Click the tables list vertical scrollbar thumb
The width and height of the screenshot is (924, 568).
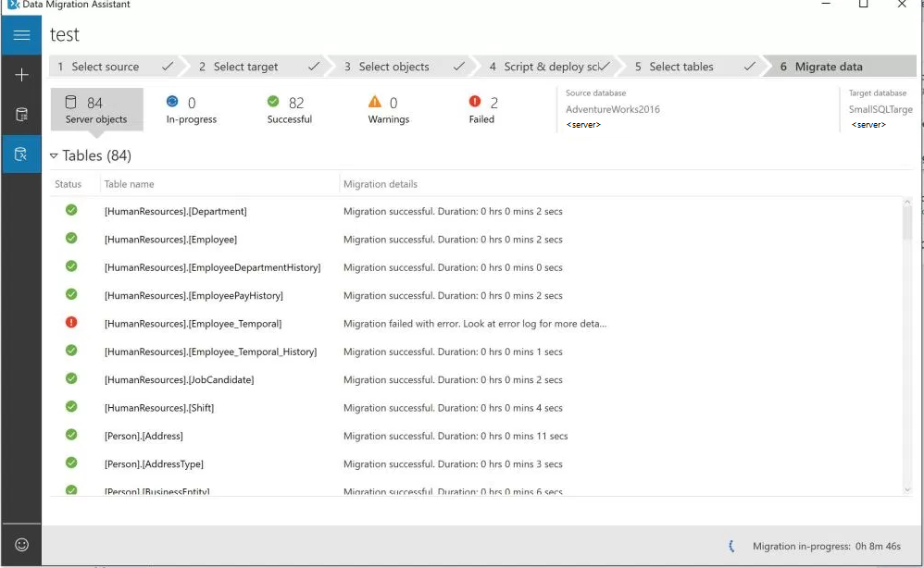click(x=907, y=224)
